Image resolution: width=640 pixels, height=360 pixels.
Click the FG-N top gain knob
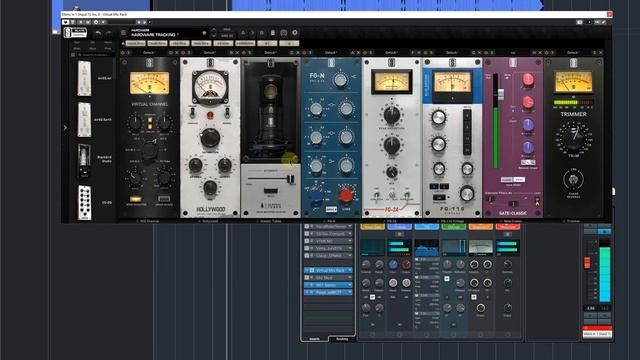pos(340,80)
